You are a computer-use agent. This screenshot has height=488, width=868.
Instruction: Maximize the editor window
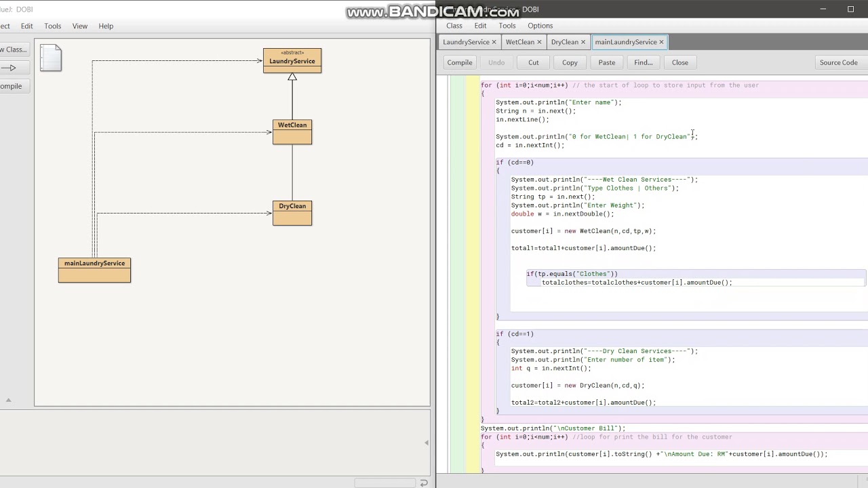click(x=850, y=9)
